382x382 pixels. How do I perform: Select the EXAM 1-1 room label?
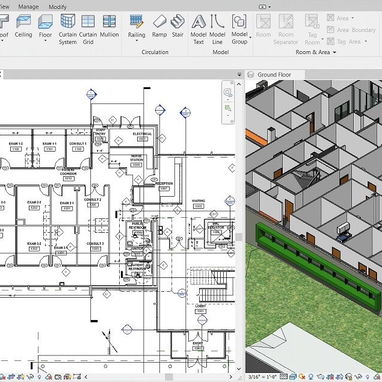(49, 144)
